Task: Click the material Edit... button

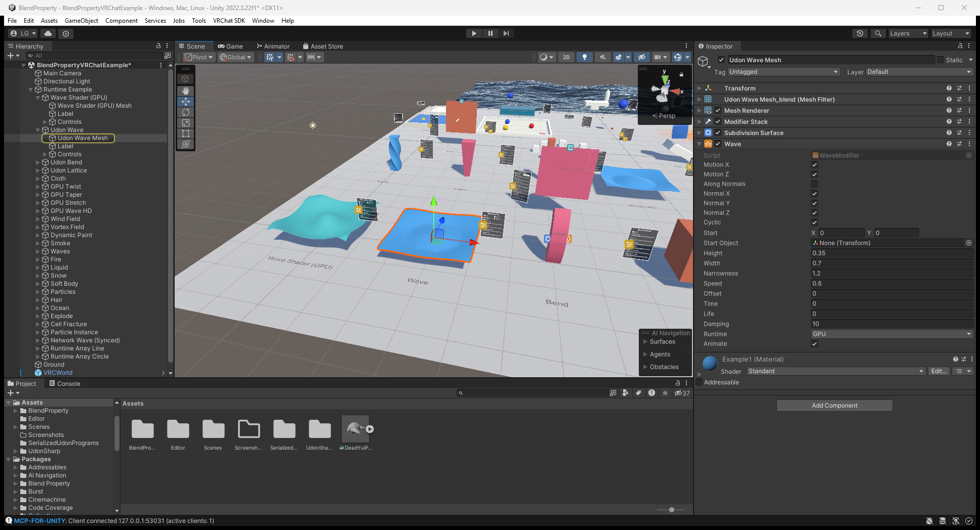Action: click(x=939, y=371)
